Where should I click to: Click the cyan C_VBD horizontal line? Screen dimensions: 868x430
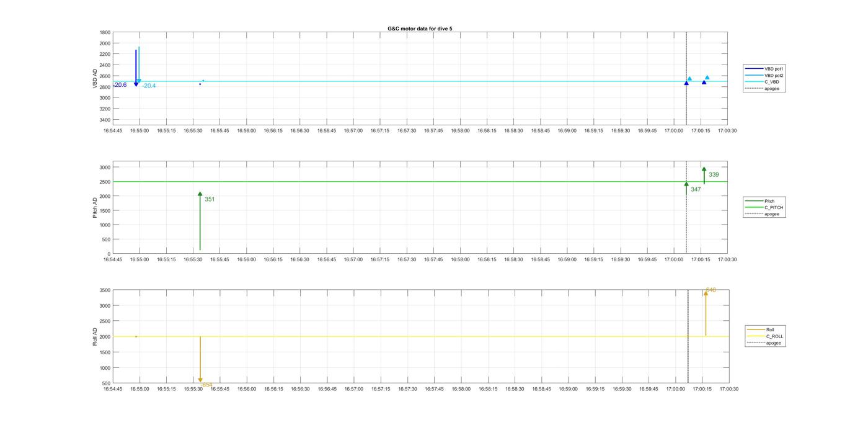(x=420, y=81)
